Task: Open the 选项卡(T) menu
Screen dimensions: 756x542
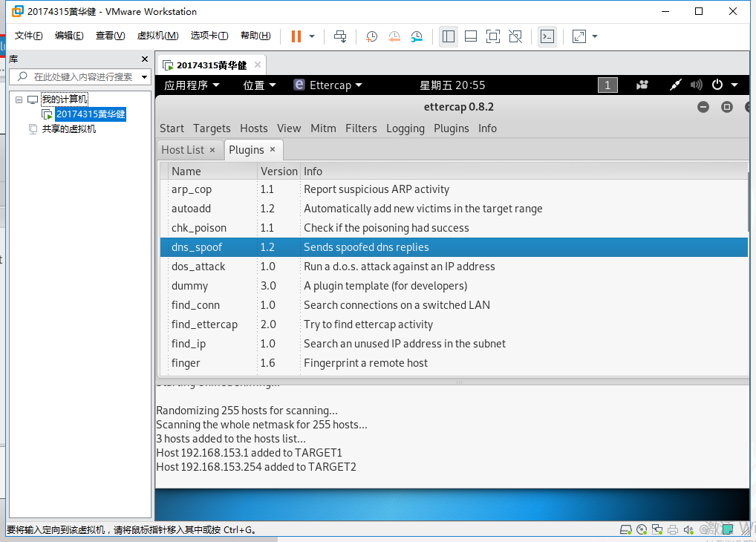Action: point(209,36)
